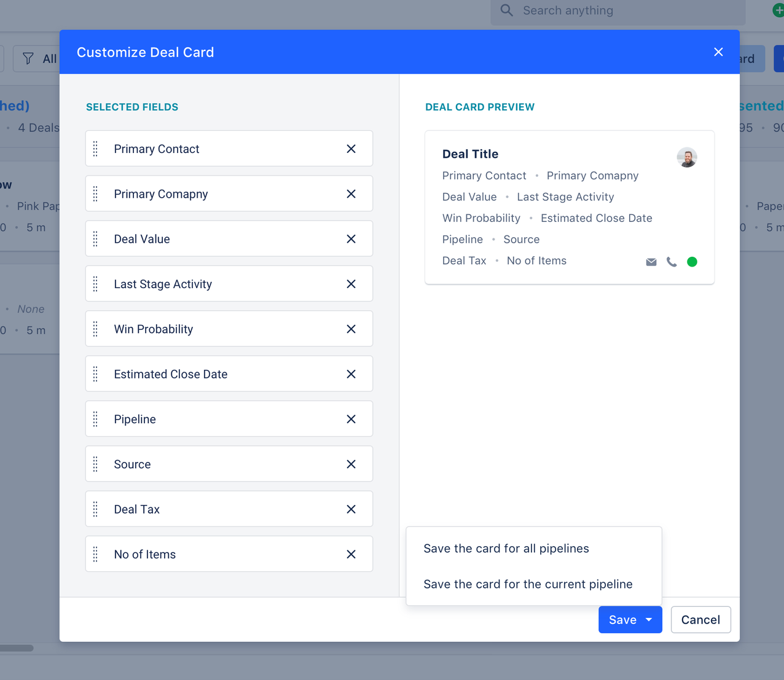Click the drag handle for Win Probability
The width and height of the screenshot is (784, 680).
tap(95, 329)
